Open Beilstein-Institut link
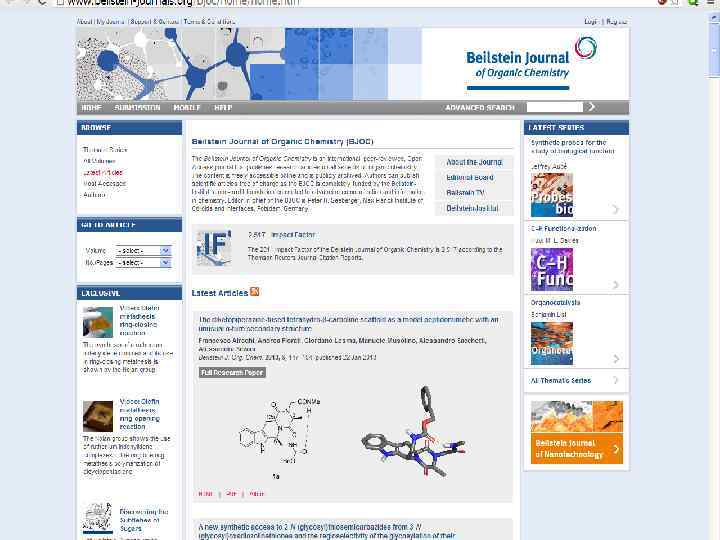Viewport: 720px width, 540px height. coord(472,208)
